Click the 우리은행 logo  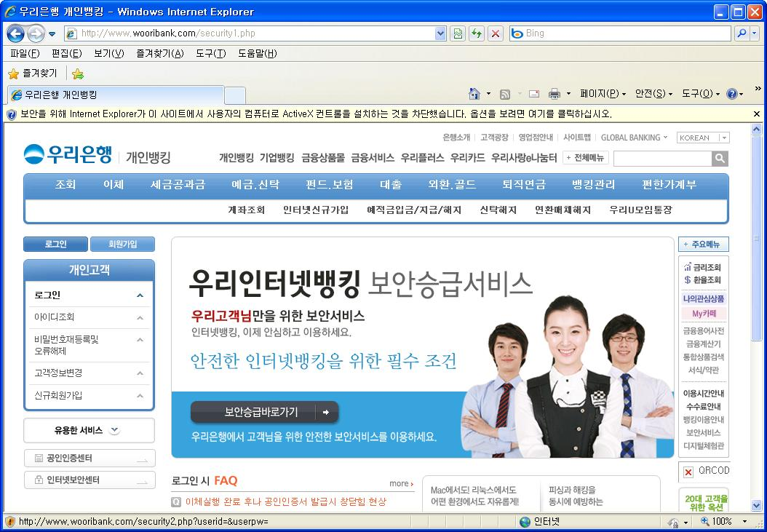point(68,154)
